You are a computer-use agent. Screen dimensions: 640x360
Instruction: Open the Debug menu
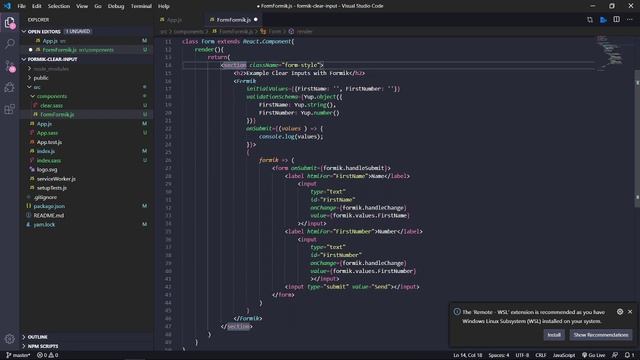click(x=116, y=6)
